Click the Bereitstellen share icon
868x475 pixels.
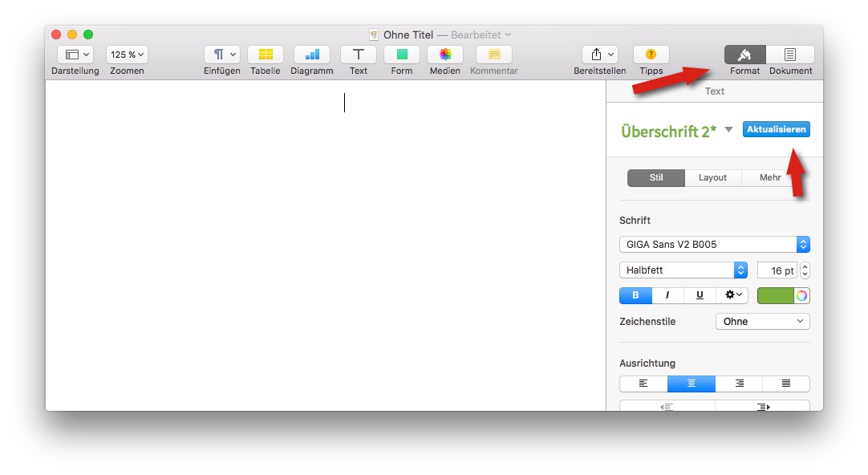(x=599, y=55)
